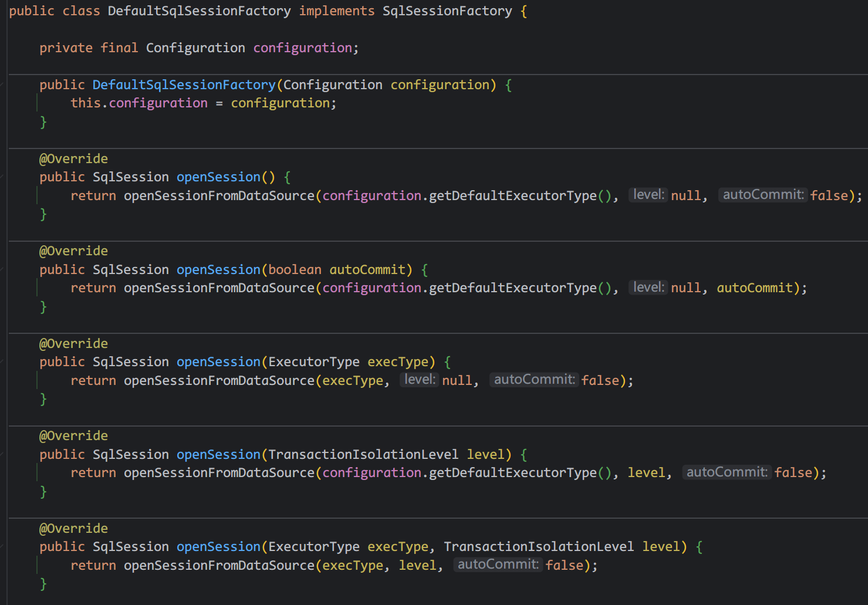Click the DefaultSqlSessionFactory class name in the class declaration
Image resolution: width=868 pixels, height=605 pixels.
(x=199, y=11)
